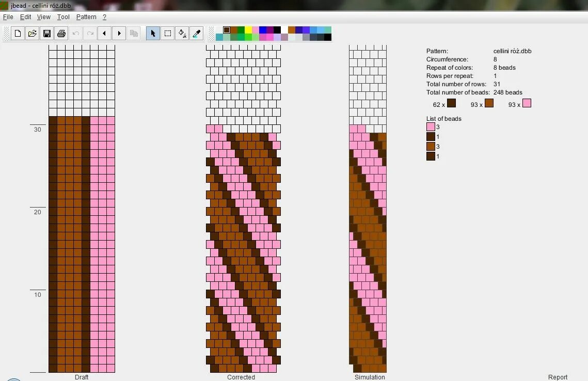Click the pattern name 'cellini róż.dbb'
The width and height of the screenshot is (588, 381).
[x=512, y=51]
